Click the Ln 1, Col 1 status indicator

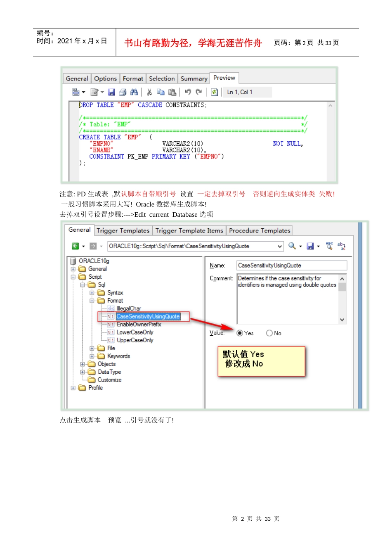pyautogui.click(x=248, y=92)
